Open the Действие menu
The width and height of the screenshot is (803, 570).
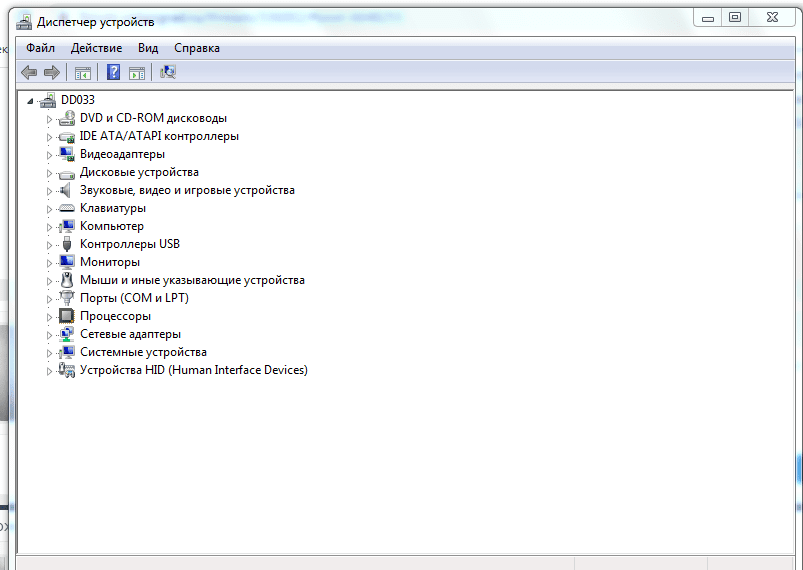96,48
